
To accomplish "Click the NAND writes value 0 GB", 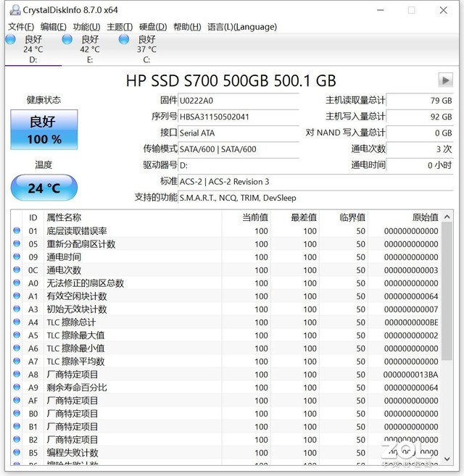I will click(420, 133).
